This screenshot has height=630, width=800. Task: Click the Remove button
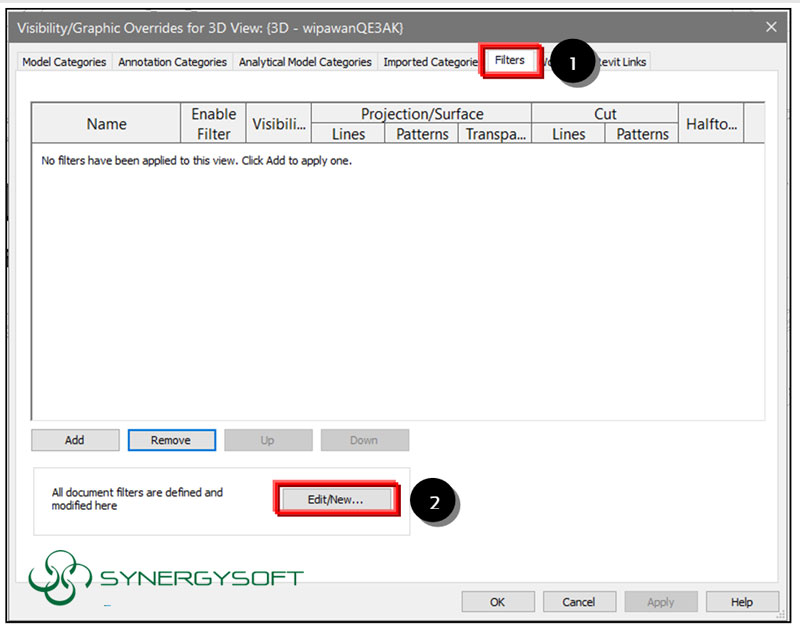171,440
